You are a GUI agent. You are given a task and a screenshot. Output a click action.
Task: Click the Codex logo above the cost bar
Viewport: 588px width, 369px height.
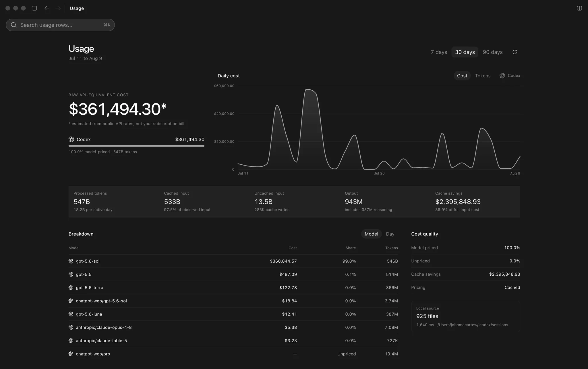71,139
